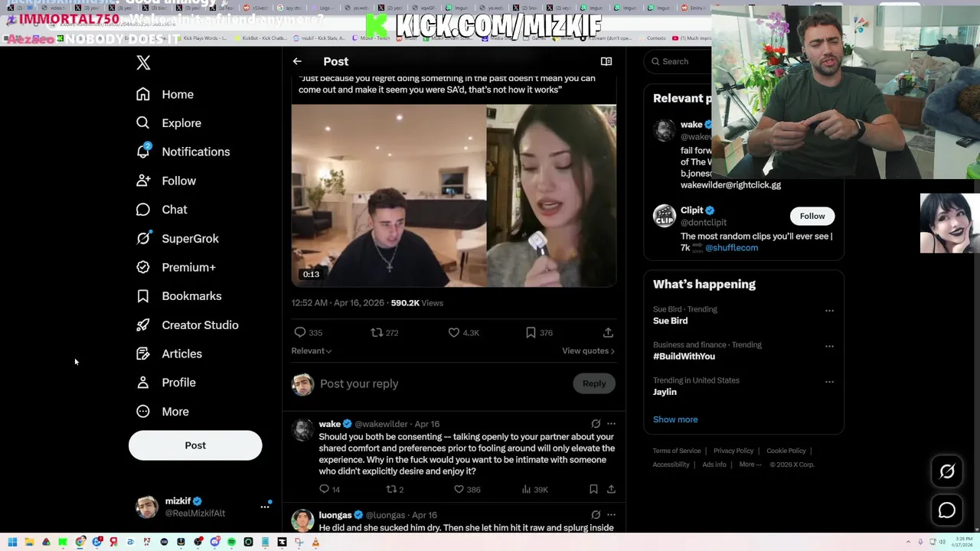Viewport: 980px width, 551px height.
Task: Click the X logo icon
Action: 143,63
